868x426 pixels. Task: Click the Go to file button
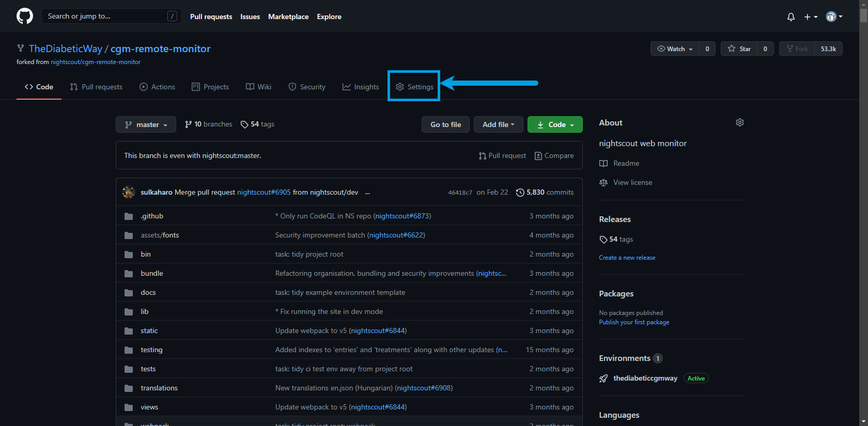(445, 124)
